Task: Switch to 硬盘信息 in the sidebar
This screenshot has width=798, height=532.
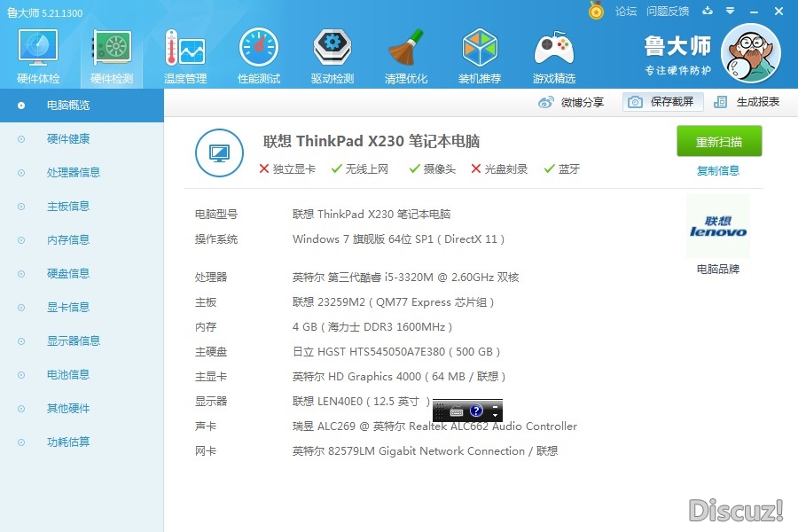Action: [x=68, y=273]
